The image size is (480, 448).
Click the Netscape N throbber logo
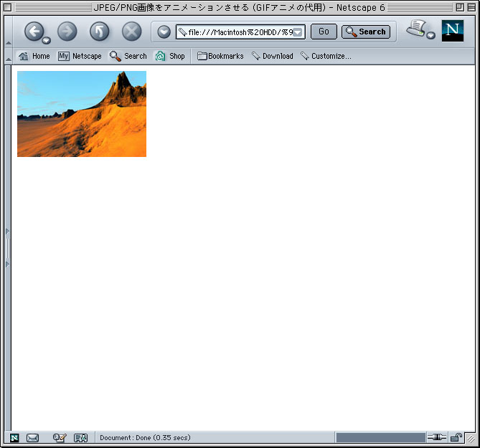click(x=453, y=31)
